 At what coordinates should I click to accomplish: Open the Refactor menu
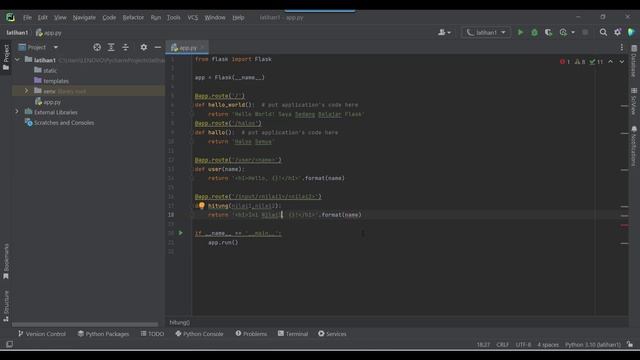click(133, 18)
